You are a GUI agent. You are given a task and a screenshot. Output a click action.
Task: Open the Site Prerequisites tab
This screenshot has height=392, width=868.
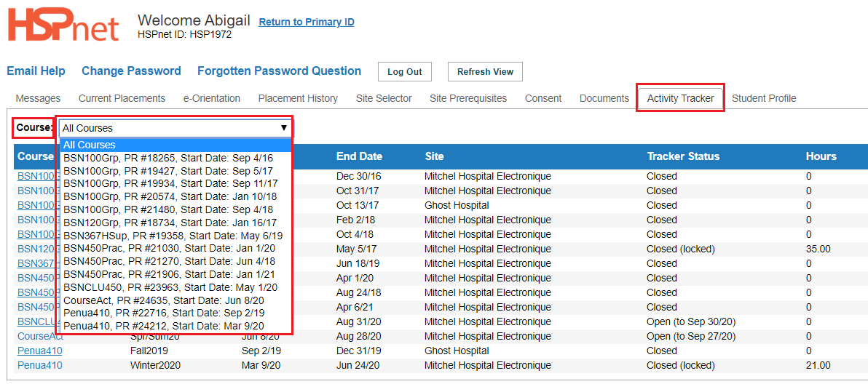[467, 98]
